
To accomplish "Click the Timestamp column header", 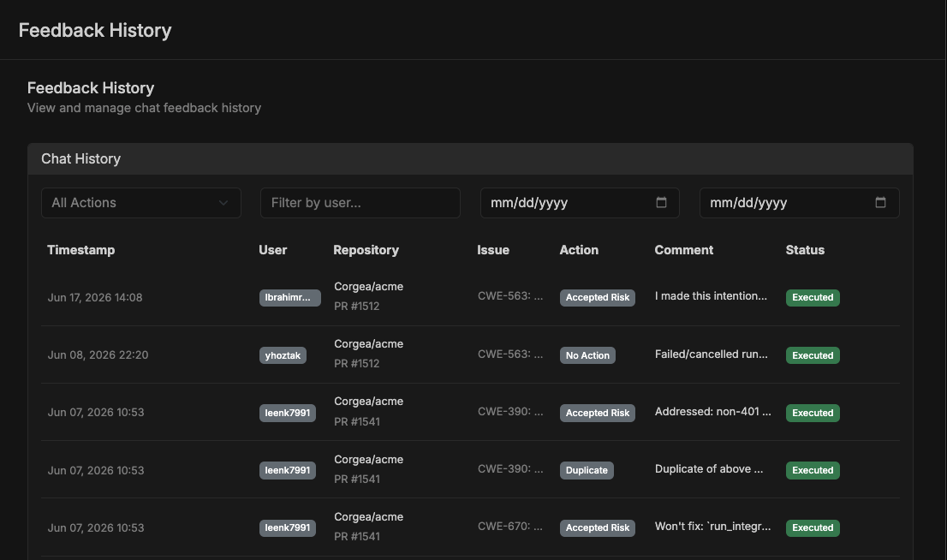I will click(x=81, y=250).
